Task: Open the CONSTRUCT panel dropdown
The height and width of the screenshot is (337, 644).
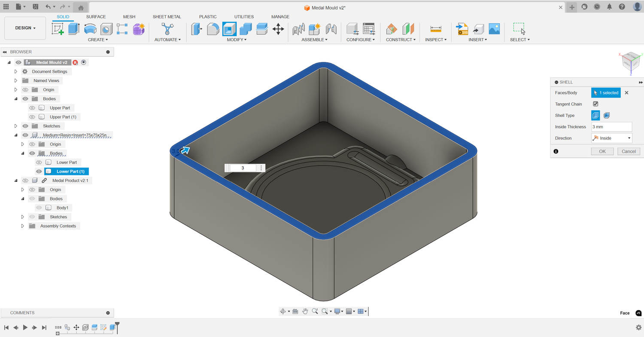Action: pyautogui.click(x=401, y=40)
